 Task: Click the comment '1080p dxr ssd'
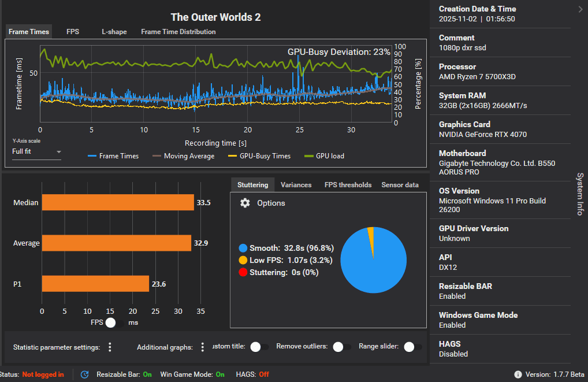click(463, 47)
